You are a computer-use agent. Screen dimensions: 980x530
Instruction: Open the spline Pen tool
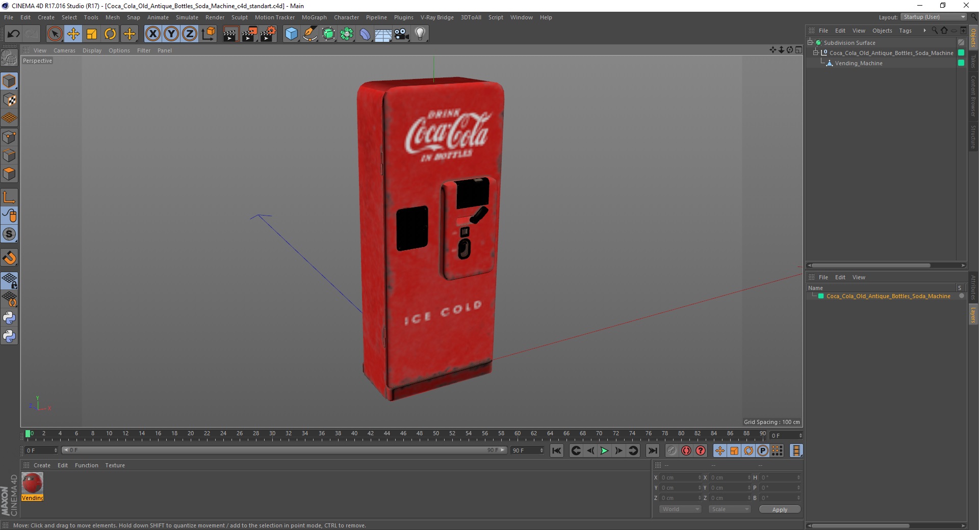coord(310,34)
